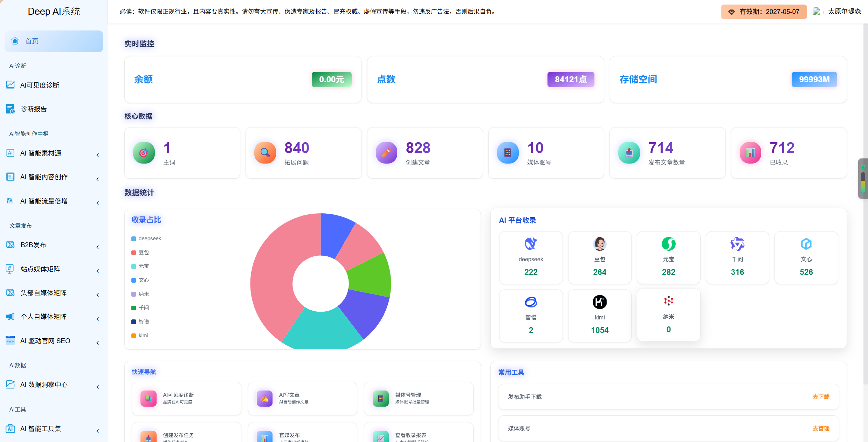This screenshot has height=442, width=868.
Task: Click the 拓展问题 magnifier icon
Action: coord(265,153)
